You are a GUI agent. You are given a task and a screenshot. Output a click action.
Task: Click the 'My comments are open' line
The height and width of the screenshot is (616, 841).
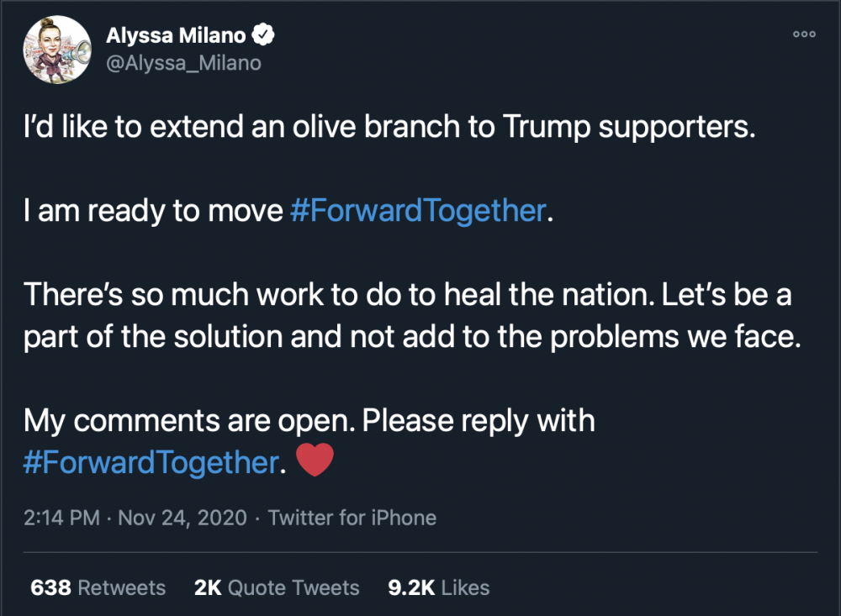point(309,421)
